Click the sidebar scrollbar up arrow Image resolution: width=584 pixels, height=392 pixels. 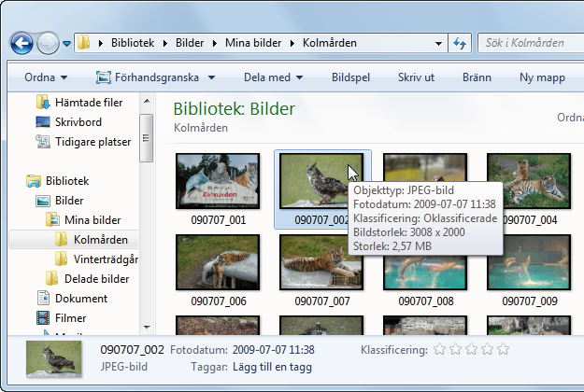[147, 101]
